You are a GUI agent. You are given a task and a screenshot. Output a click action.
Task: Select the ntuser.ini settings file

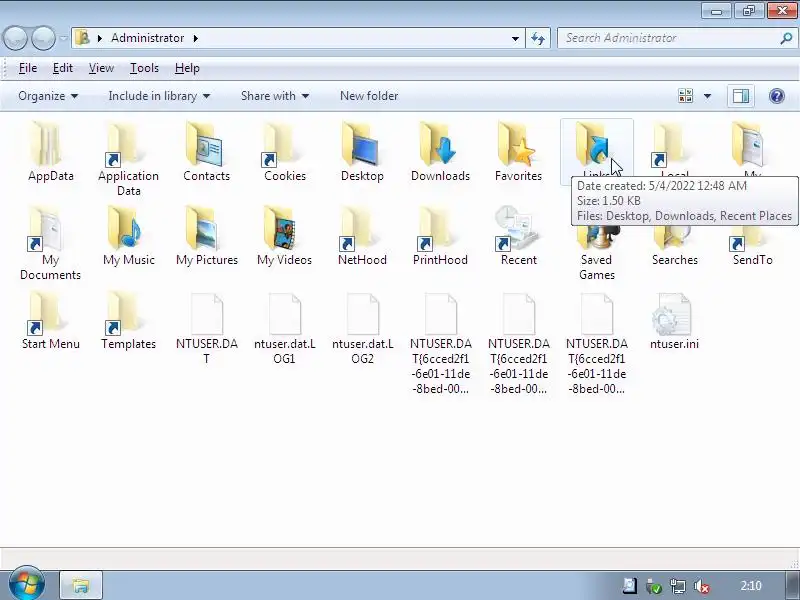coord(672,314)
